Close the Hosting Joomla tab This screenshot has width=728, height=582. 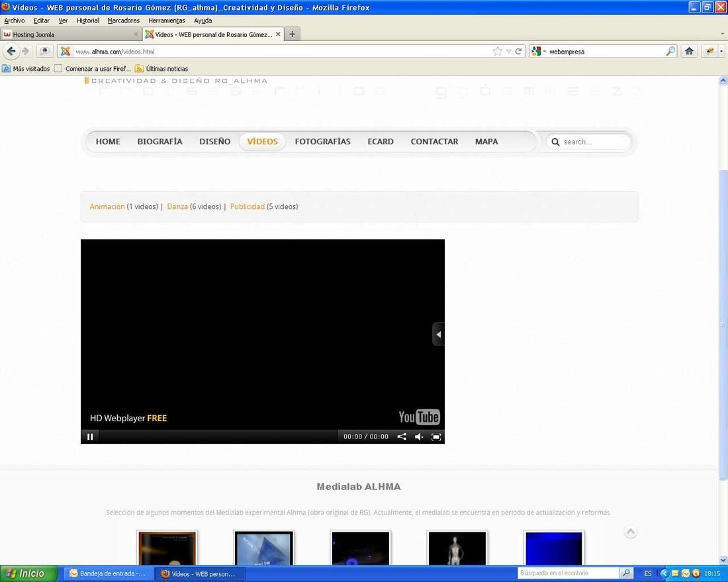coord(136,34)
